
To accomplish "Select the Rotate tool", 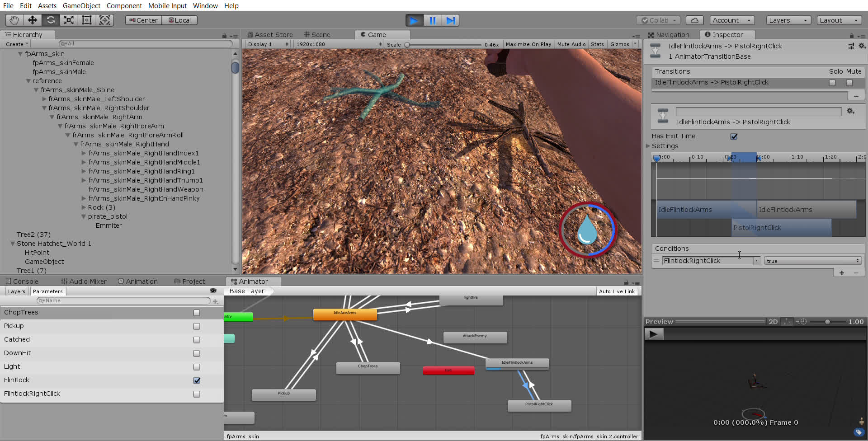I will tap(51, 20).
